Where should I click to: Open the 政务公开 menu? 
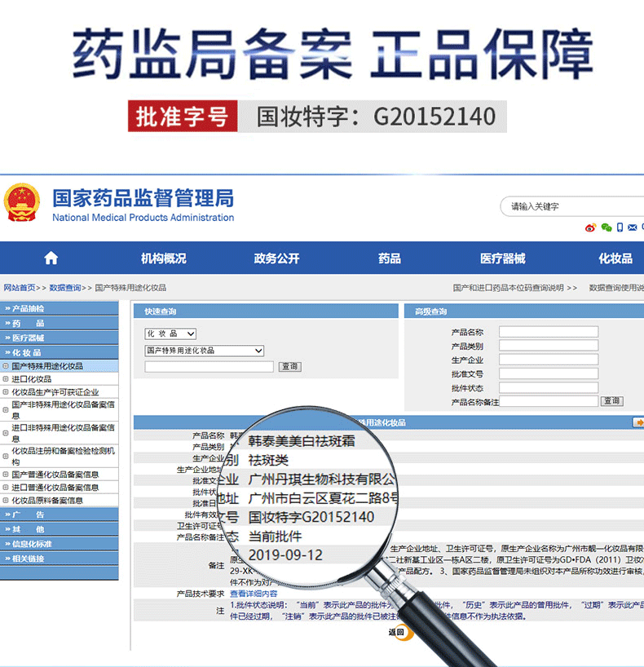(276, 258)
